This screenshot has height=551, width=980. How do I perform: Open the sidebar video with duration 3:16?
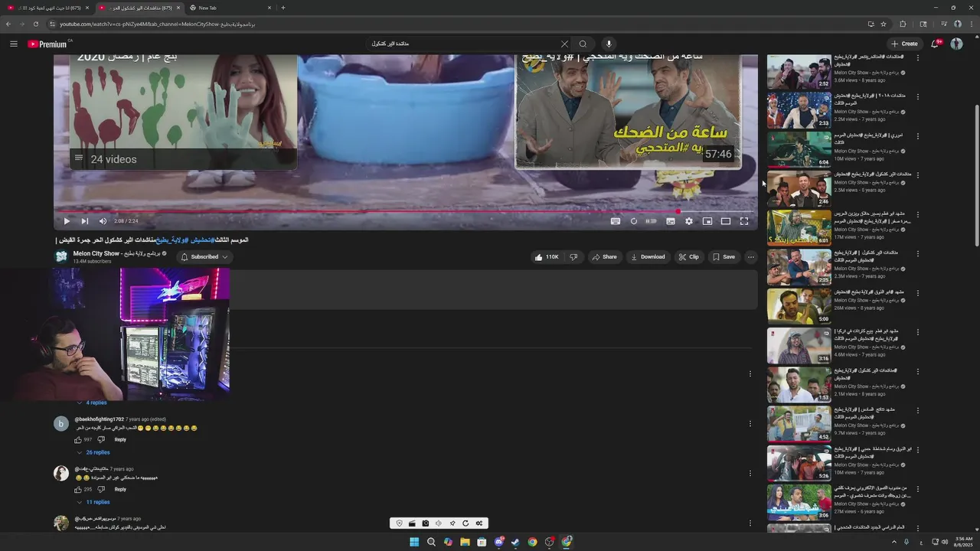coord(799,346)
